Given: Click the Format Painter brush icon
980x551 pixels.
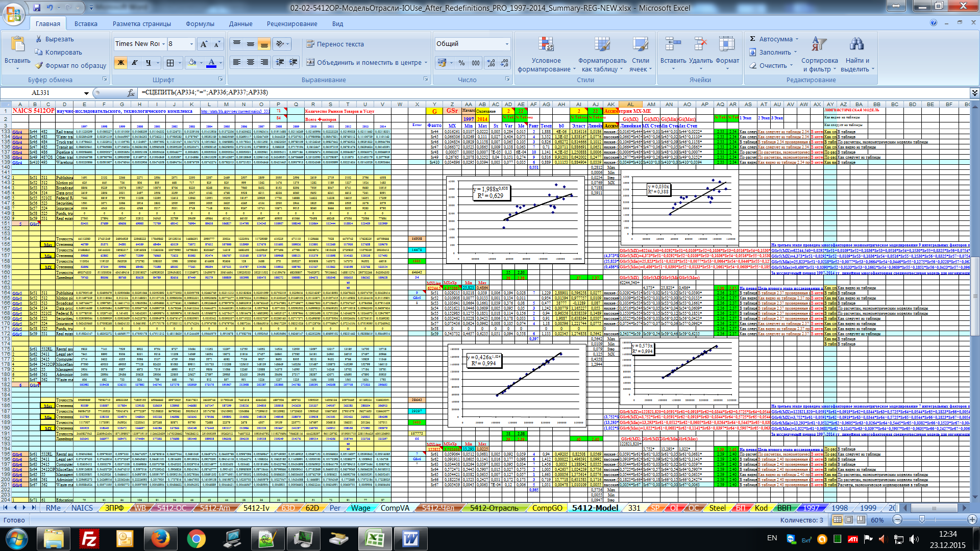Looking at the screenshot, I should coord(39,65).
